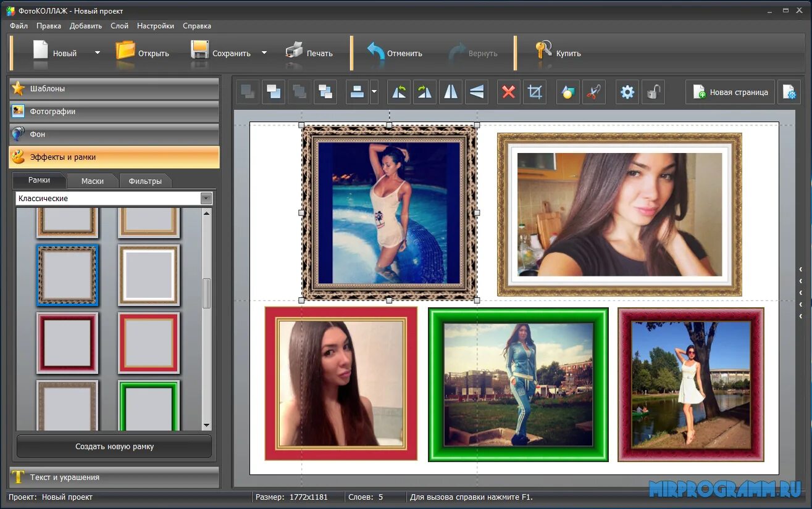Click the frame list scrollbar thumb
This screenshot has height=509, width=812.
click(207, 293)
